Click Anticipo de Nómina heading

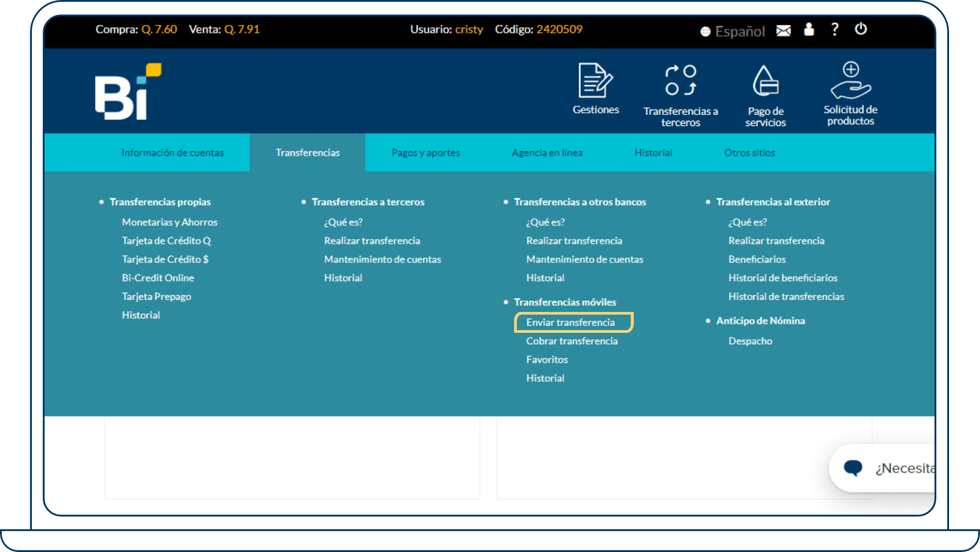pos(760,321)
